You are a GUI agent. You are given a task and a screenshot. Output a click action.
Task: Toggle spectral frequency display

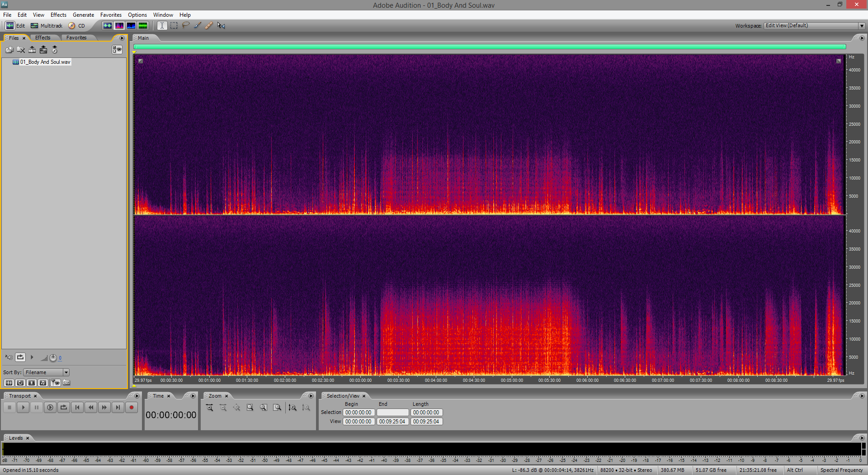119,26
